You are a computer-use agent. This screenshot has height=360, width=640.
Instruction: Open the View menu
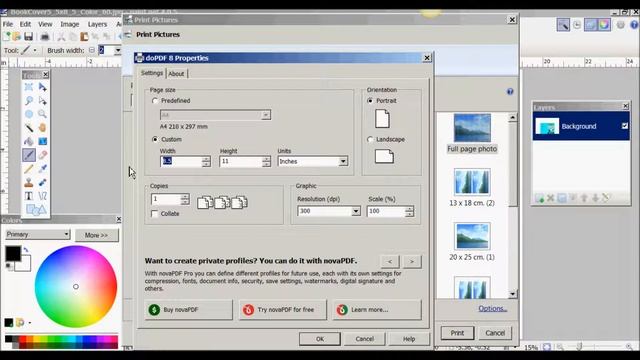45,24
